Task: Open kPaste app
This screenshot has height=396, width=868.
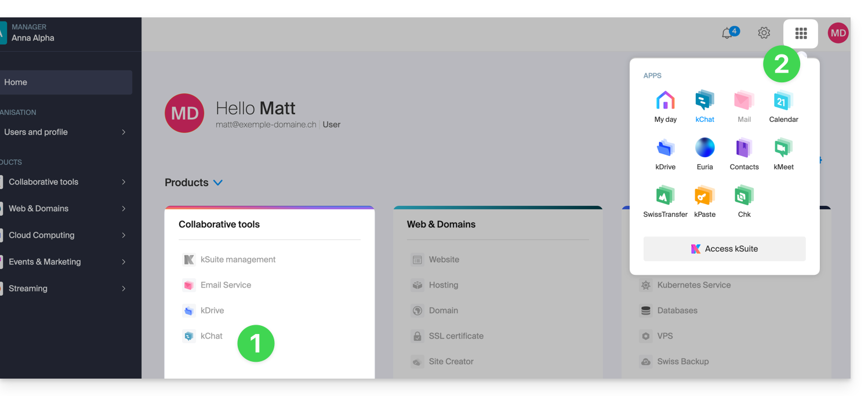Action: coord(704,201)
